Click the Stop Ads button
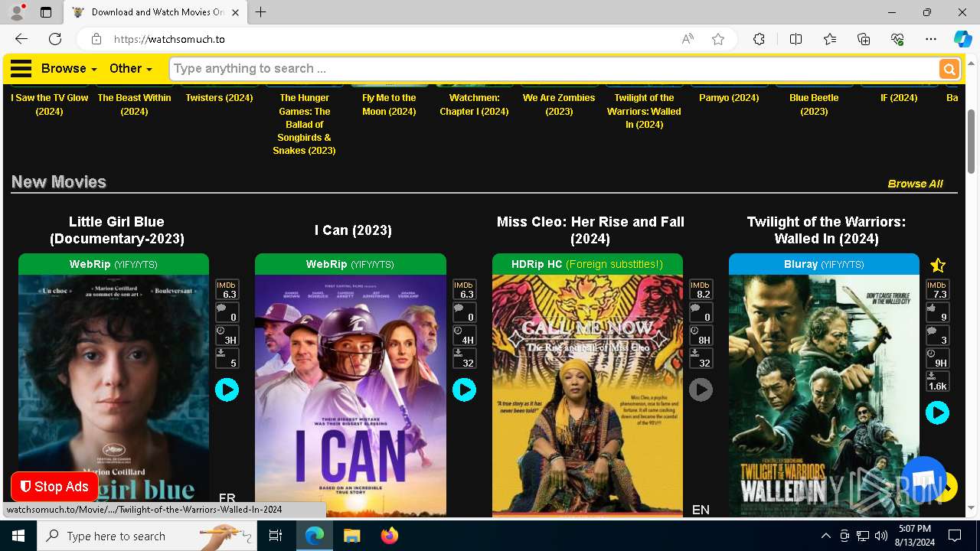This screenshot has width=980, height=551. (54, 487)
